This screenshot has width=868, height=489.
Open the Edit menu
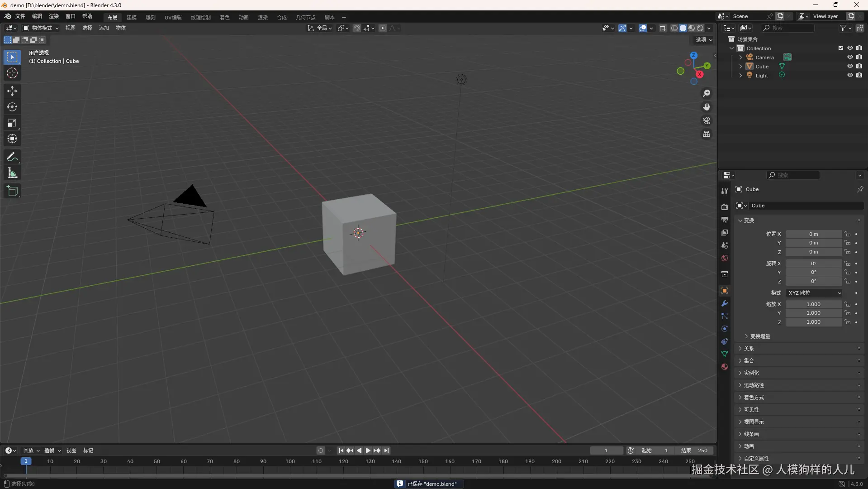37,16
